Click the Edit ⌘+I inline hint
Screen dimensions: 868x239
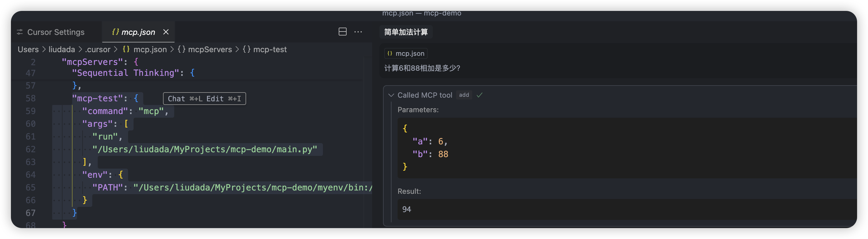pos(224,99)
